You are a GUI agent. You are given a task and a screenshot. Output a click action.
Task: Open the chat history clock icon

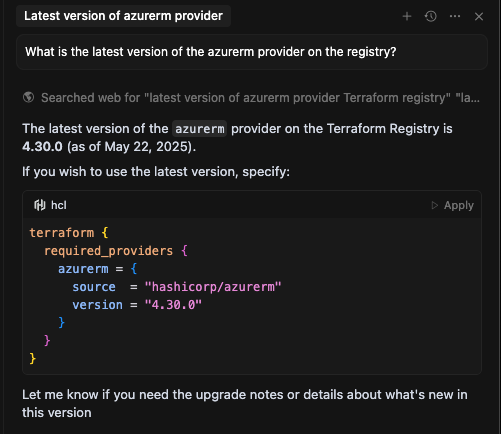tap(431, 16)
